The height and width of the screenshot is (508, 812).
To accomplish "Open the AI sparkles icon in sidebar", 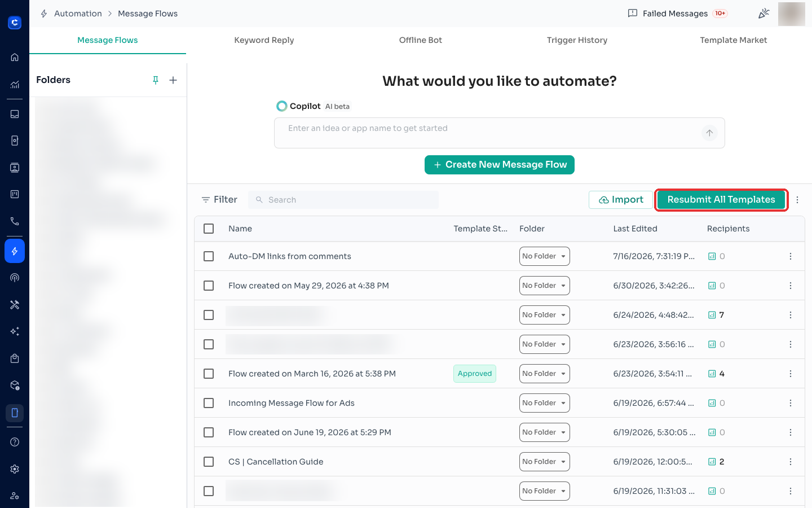I will [15, 331].
